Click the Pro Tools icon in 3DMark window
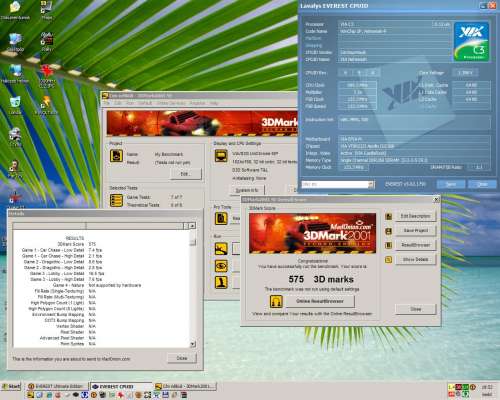The width and height of the screenshot is (500, 400). click(x=221, y=219)
